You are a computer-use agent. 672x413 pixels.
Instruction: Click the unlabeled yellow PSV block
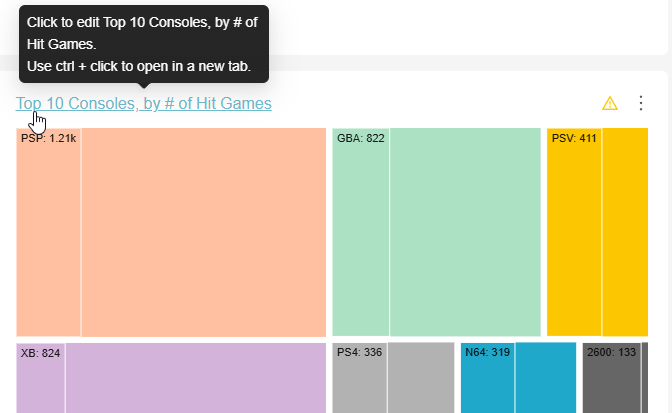pos(625,232)
